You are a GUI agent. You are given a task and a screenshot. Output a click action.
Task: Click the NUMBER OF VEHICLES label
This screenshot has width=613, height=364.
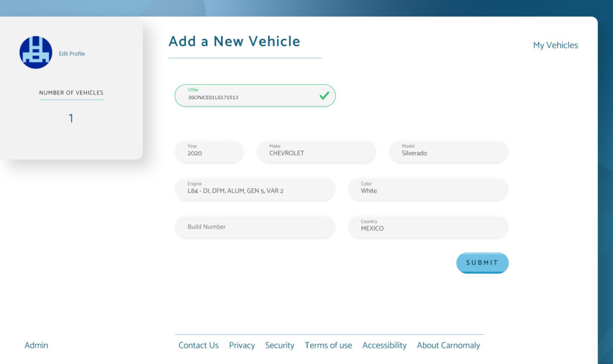pos(71,93)
